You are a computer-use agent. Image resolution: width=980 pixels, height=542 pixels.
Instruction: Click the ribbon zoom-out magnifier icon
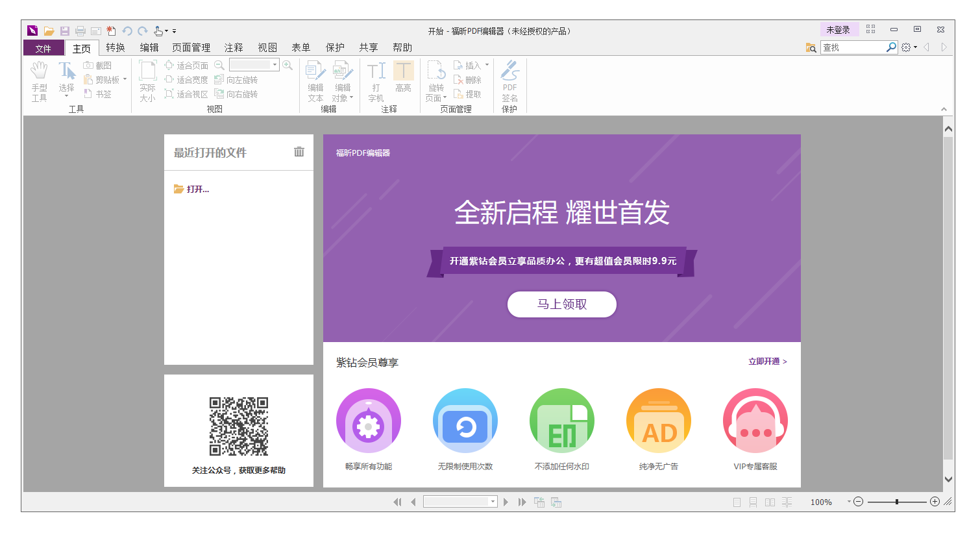(219, 65)
